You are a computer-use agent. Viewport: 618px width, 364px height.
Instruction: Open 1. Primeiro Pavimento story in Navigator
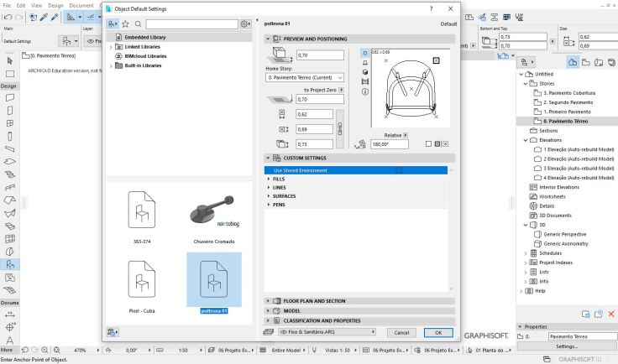[x=567, y=112]
